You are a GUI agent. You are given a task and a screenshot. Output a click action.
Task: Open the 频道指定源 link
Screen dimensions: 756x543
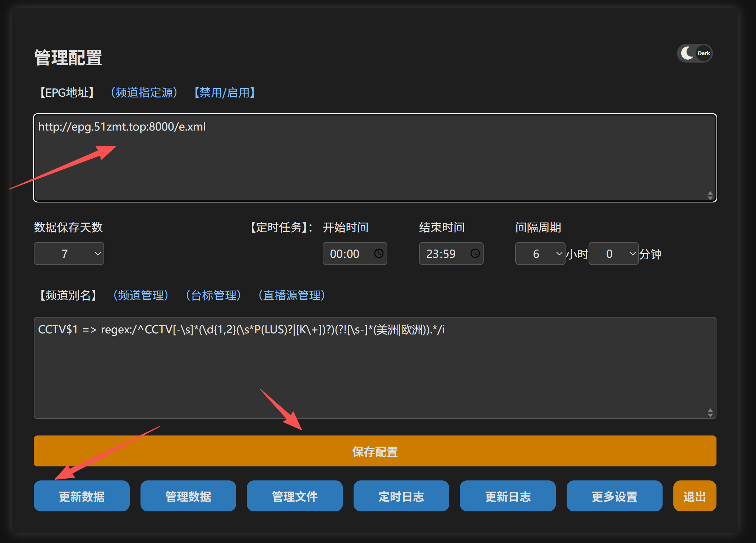click(x=144, y=93)
